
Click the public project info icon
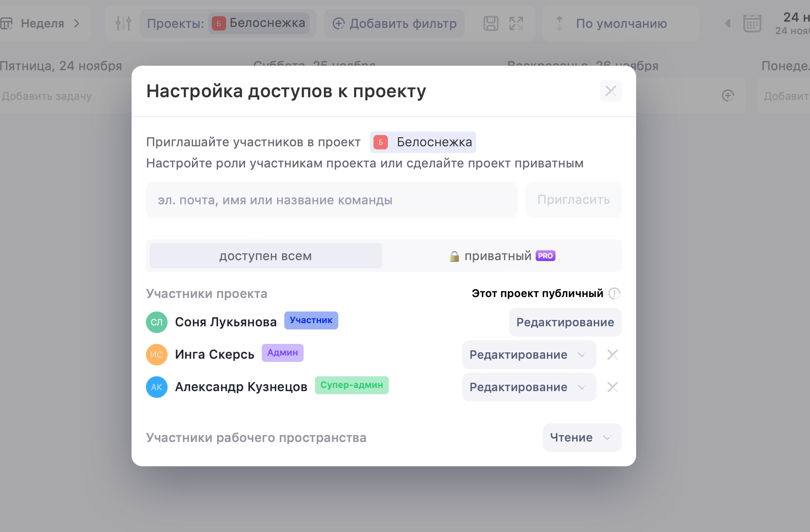click(614, 293)
